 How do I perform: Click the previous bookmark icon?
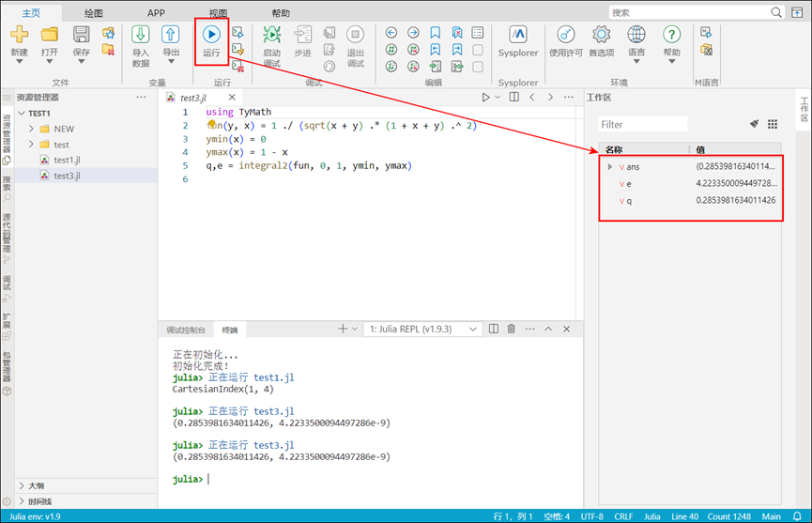(x=435, y=50)
